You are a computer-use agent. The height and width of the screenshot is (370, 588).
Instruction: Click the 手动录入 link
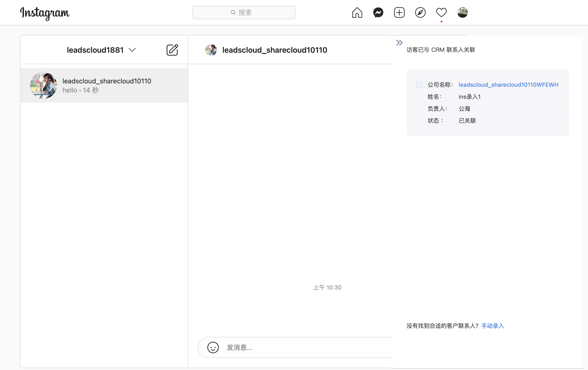coord(492,326)
